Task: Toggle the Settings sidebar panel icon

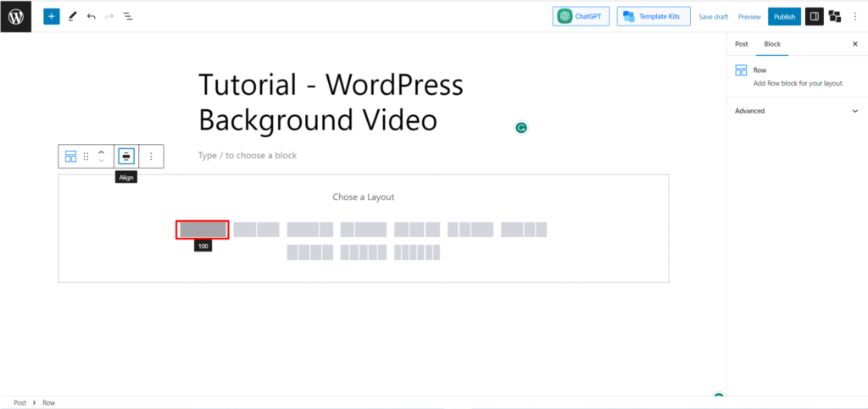Action: click(x=815, y=17)
